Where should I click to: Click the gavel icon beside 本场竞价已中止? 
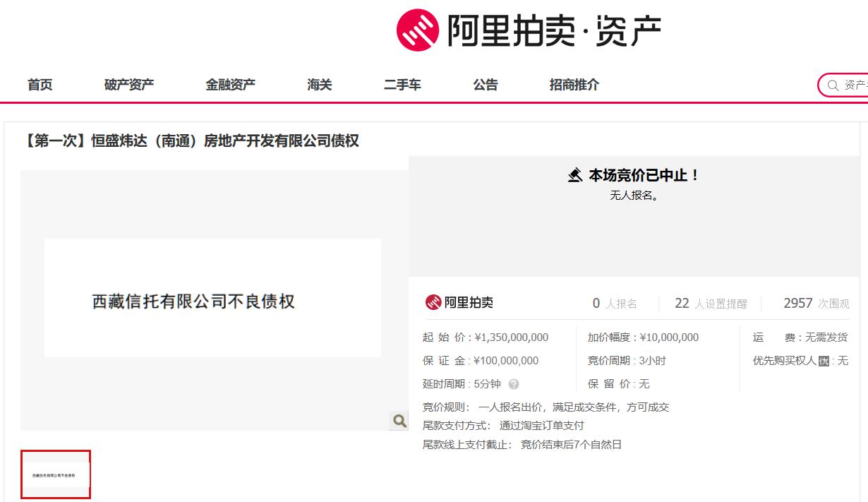[575, 175]
